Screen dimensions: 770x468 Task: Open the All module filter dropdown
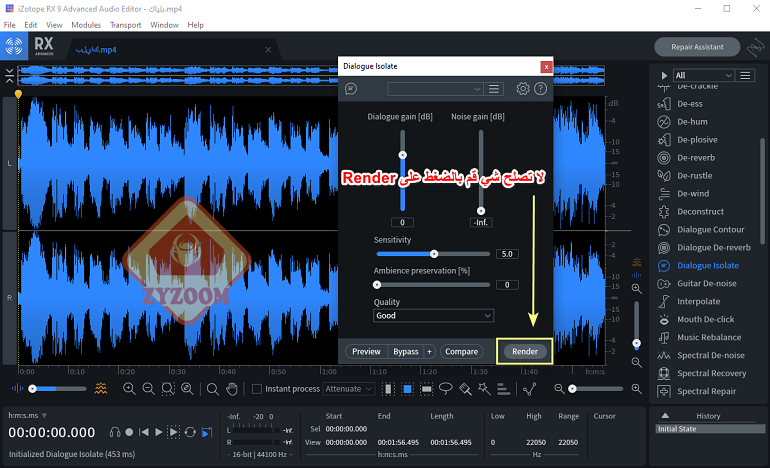(704, 75)
